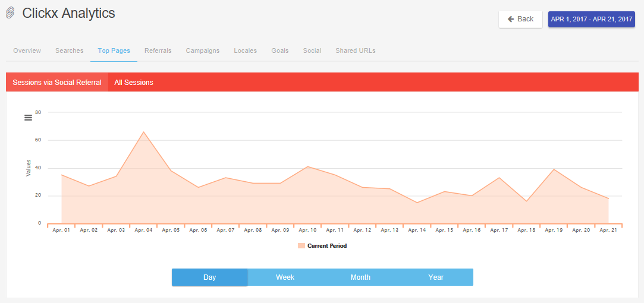The height and width of the screenshot is (303, 644).
Task: Select the Top Pages tab
Action: tap(114, 51)
